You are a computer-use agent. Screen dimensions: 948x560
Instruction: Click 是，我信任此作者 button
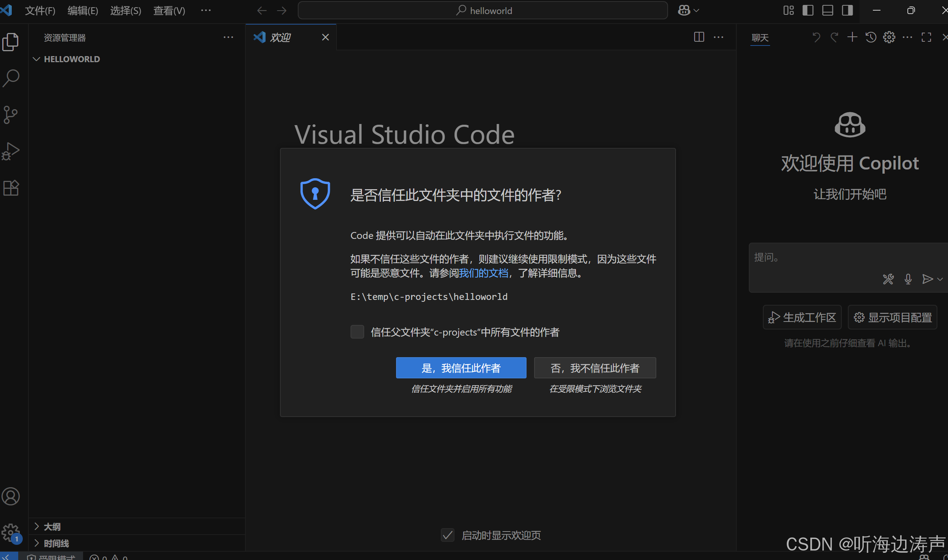461,368
